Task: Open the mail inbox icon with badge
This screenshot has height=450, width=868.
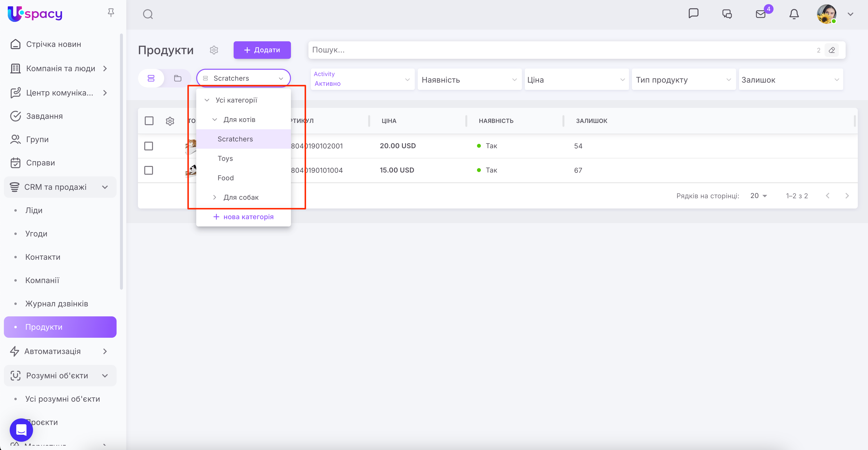Action: [760, 14]
